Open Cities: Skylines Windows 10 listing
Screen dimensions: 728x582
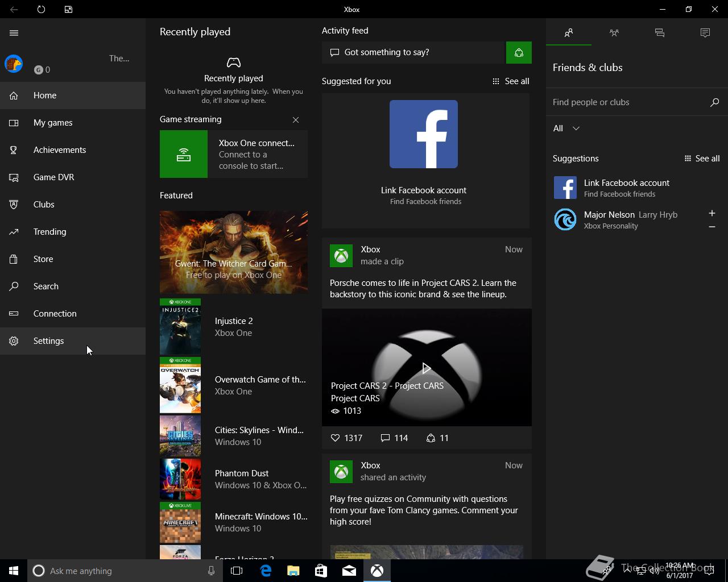234,436
